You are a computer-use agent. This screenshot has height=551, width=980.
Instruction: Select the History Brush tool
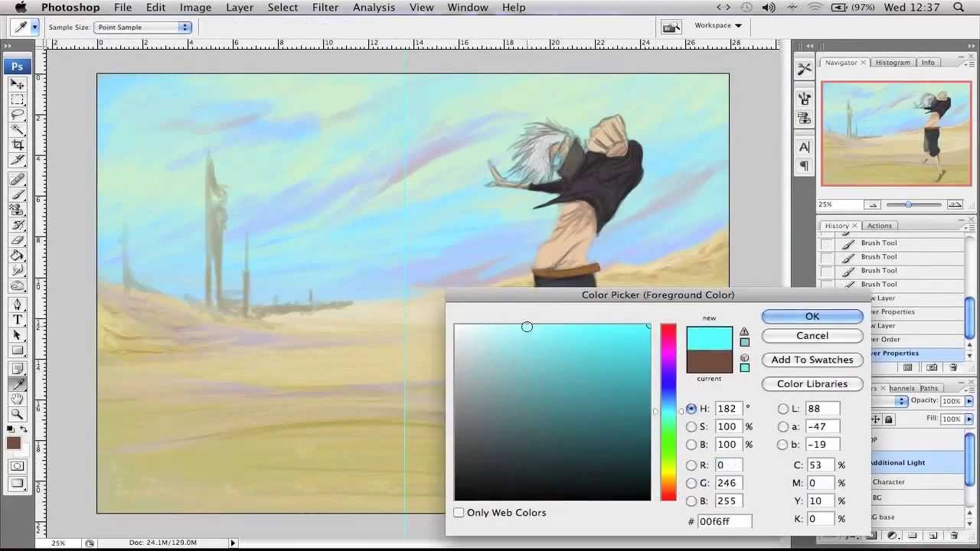click(x=17, y=225)
